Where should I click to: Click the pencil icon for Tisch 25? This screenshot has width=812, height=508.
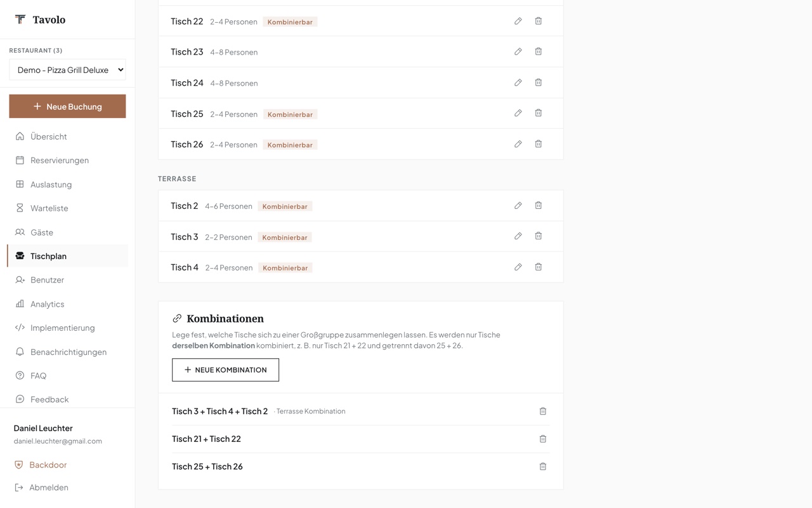click(x=518, y=113)
